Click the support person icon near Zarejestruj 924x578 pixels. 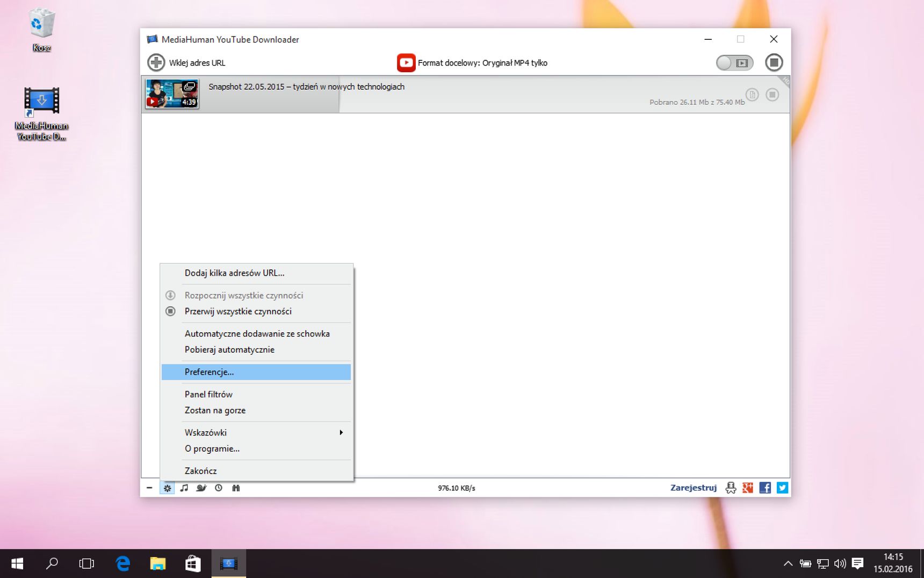pos(731,488)
